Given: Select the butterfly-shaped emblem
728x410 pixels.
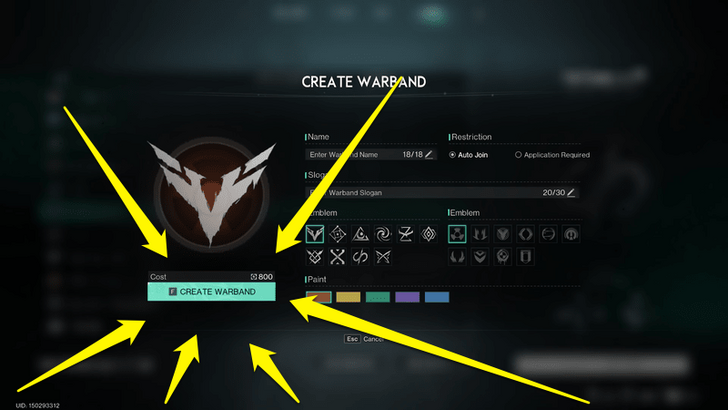Looking at the screenshot, I should coord(383,257).
